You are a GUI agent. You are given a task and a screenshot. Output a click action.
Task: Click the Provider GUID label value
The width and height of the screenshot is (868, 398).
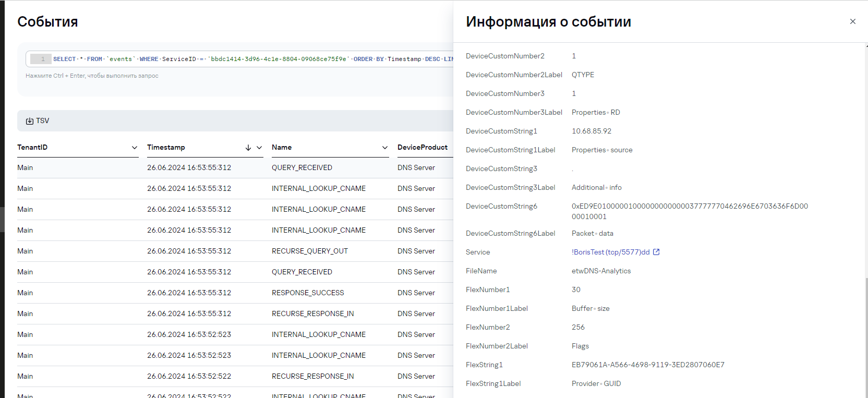coord(596,383)
